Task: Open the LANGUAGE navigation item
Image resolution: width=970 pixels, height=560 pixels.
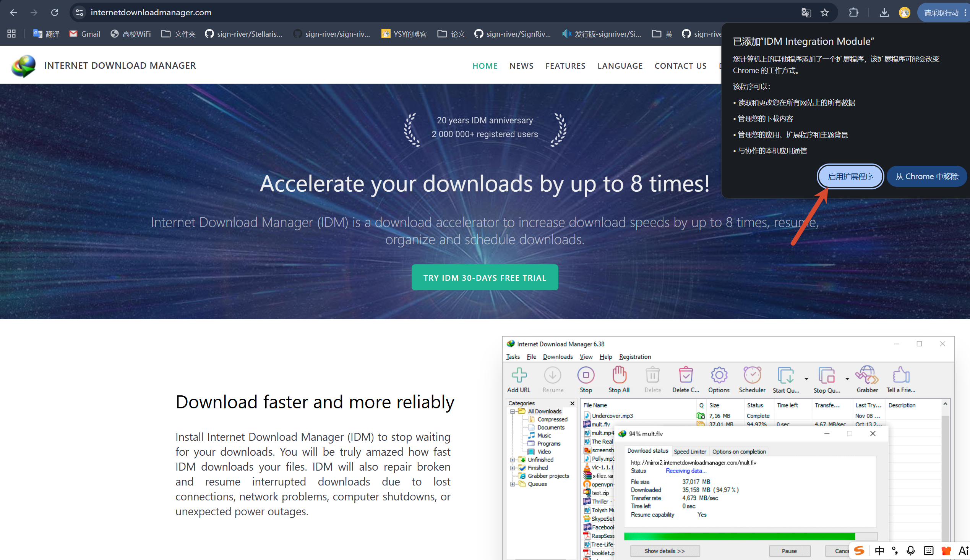Action: point(620,66)
